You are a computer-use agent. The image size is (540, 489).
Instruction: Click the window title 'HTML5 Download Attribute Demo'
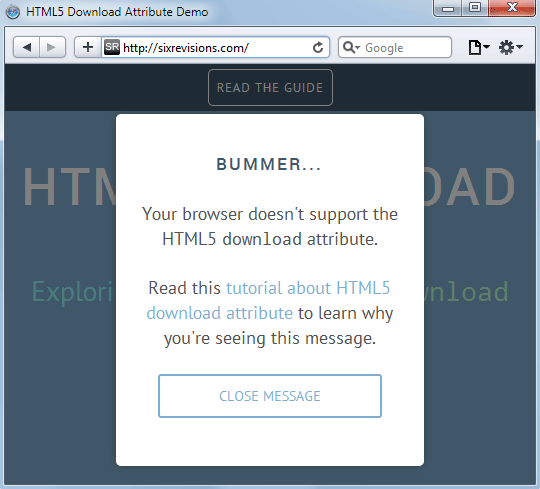(x=117, y=12)
